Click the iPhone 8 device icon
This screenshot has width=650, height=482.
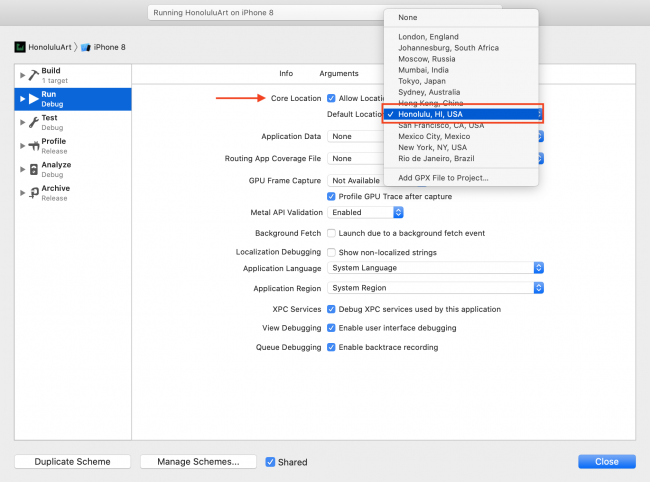86,47
